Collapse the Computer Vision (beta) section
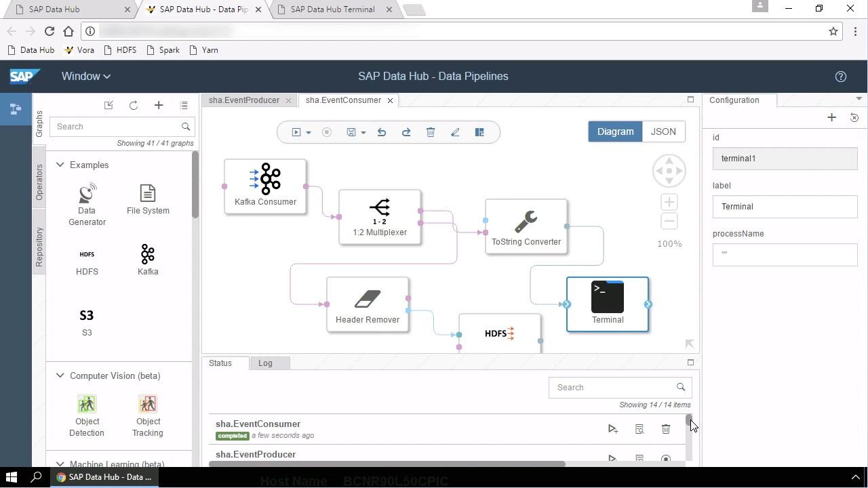 60,375
